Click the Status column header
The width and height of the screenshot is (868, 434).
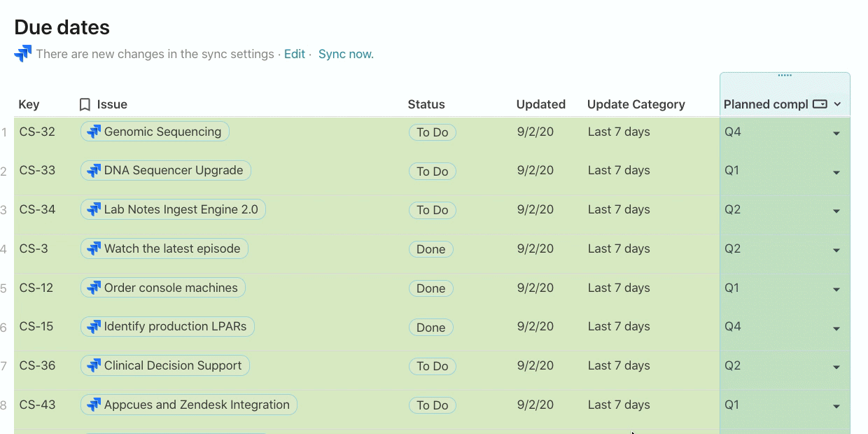pyautogui.click(x=426, y=104)
